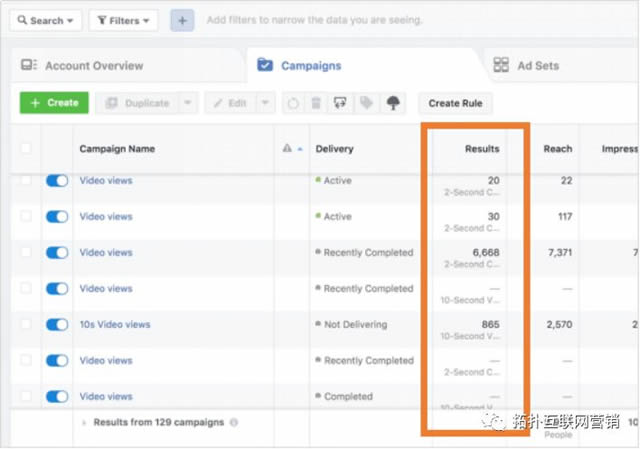Open the 10s Video views campaign link
Viewport: 640px width, 449px height.
[115, 325]
